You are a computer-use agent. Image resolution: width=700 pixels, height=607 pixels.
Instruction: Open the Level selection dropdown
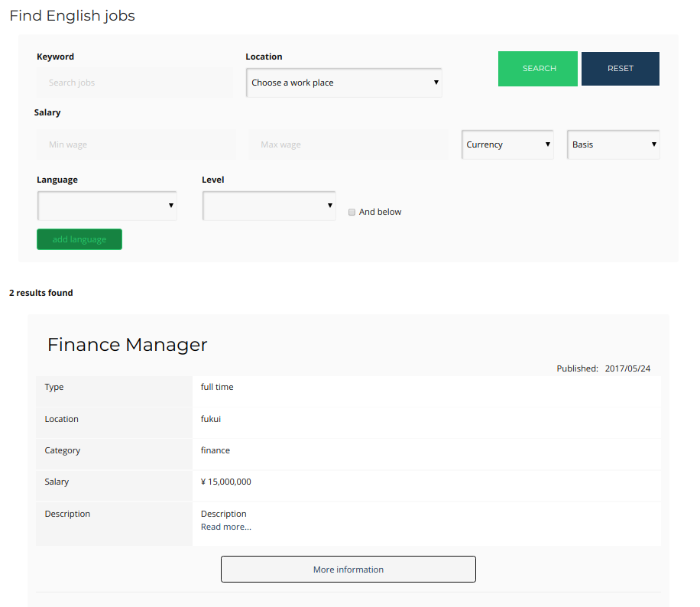(x=269, y=206)
